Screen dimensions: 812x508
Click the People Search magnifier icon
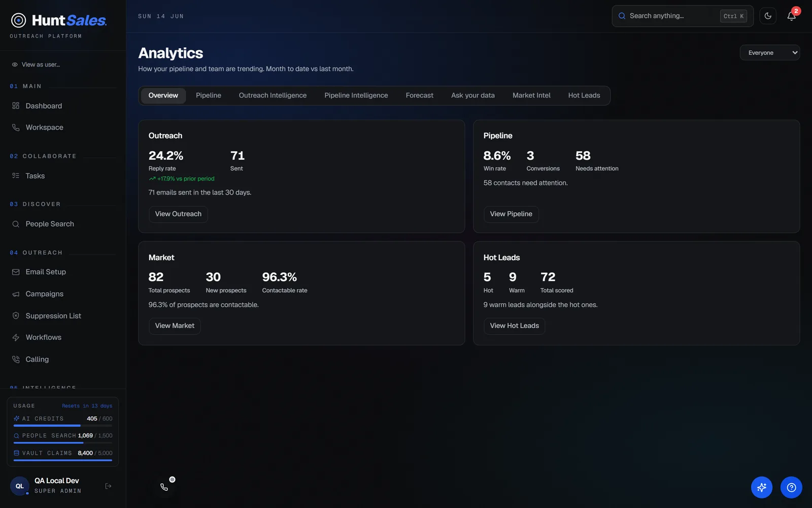pos(16,224)
